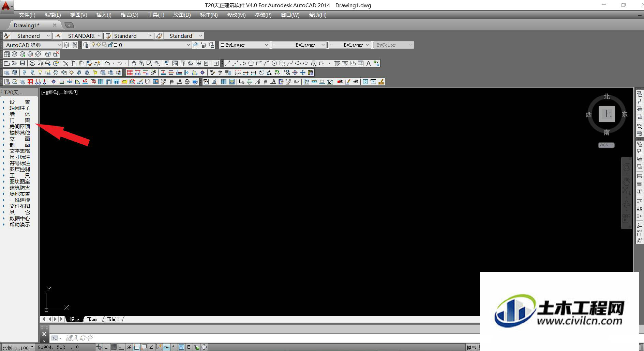
Task: Toggle Grid Display in status bar
Action: [x=114, y=347]
